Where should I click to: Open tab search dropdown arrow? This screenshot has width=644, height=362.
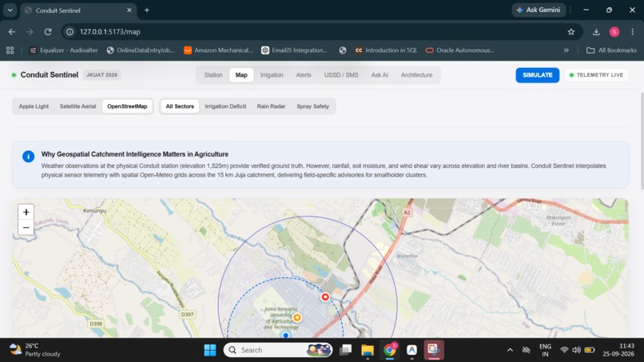point(10,10)
